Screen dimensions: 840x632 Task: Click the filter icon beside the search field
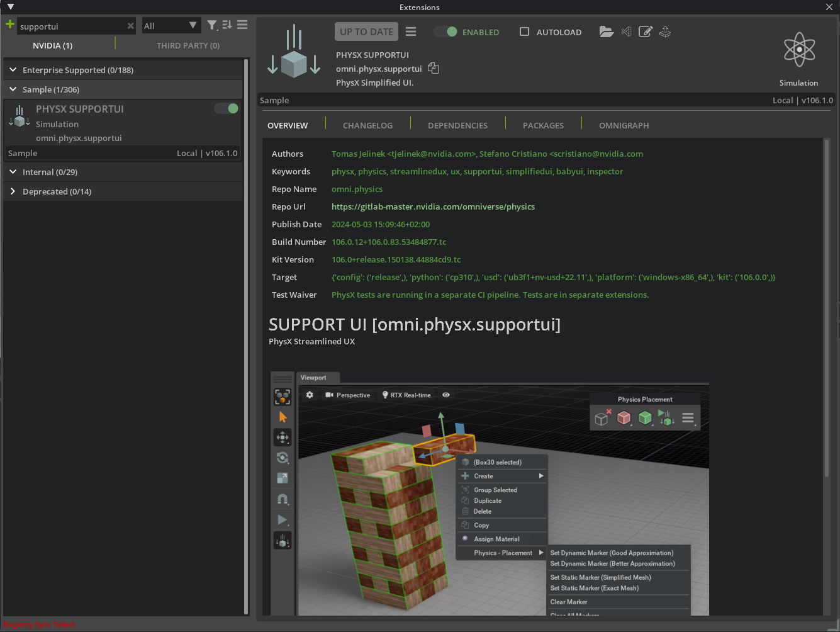[212, 26]
